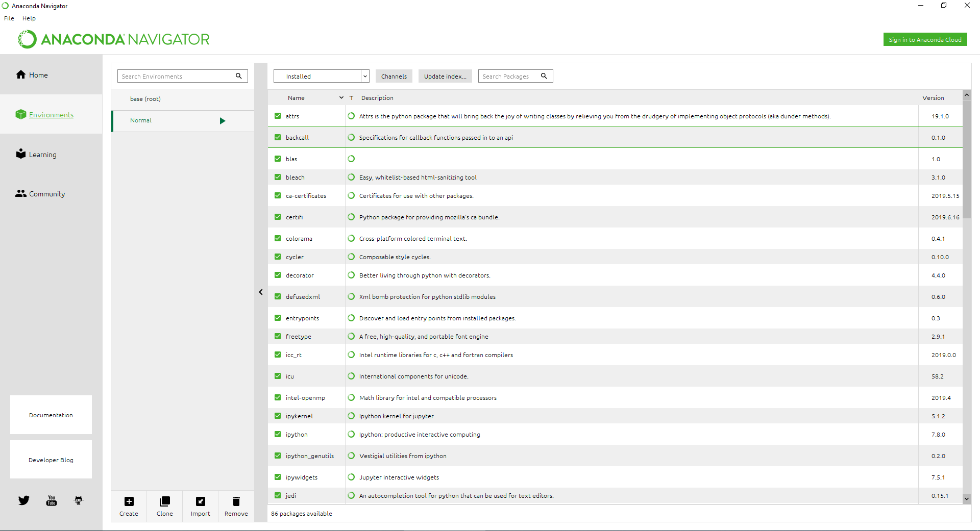Click the Search Environments magnifier icon

(238, 76)
